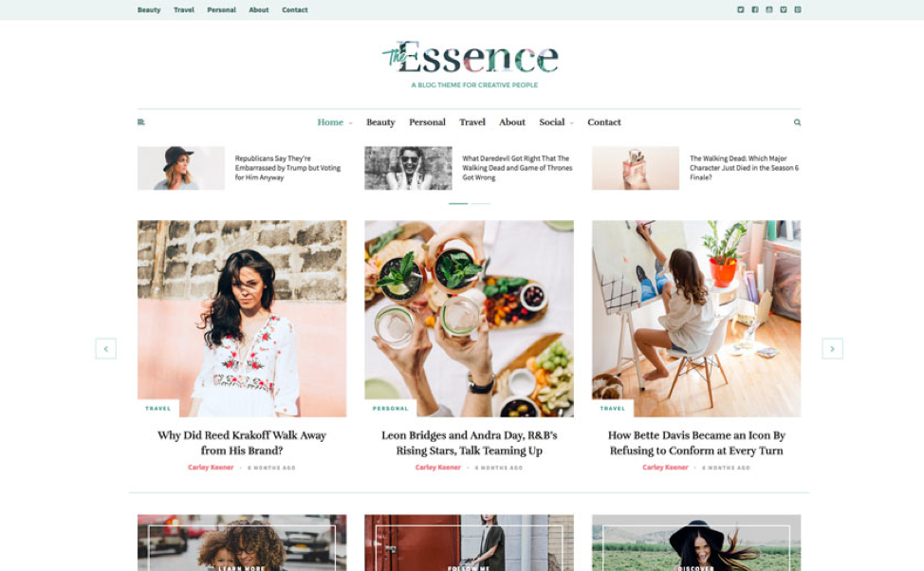The height and width of the screenshot is (571, 924).
Task: Open the Vimeo social icon in top bar
Action: coord(784,9)
